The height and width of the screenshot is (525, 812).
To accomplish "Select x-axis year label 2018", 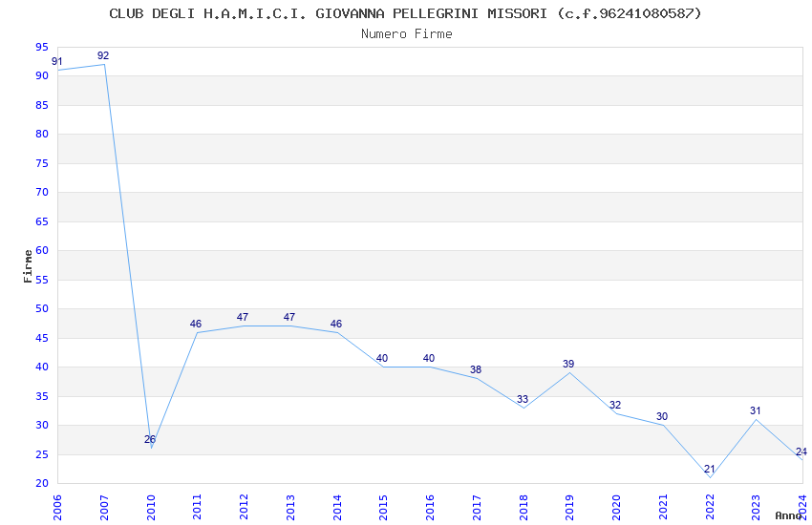I will click(524, 507).
